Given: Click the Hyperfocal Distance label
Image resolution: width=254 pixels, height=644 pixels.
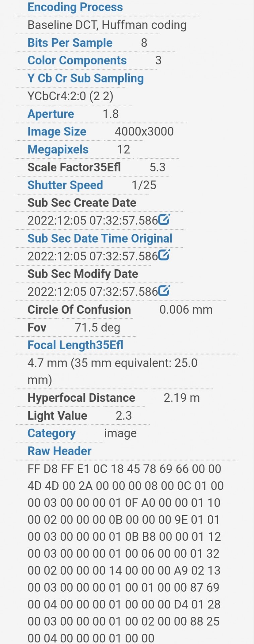Looking at the screenshot, I should tap(81, 398).
